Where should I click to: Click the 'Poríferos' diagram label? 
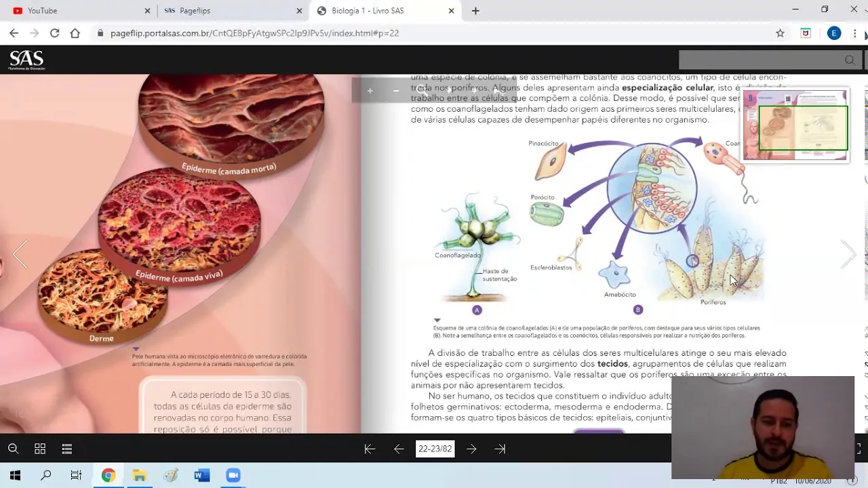coord(713,302)
